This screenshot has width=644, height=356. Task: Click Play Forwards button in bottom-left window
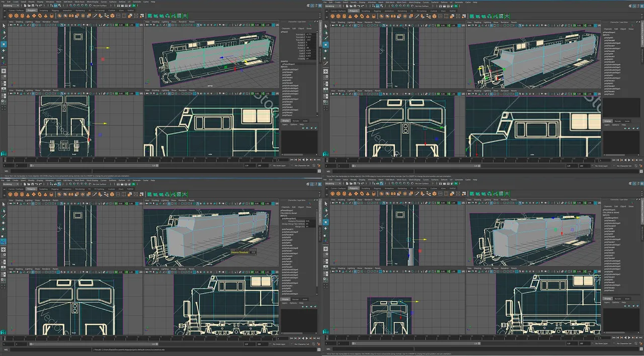click(x=307, y=338)
